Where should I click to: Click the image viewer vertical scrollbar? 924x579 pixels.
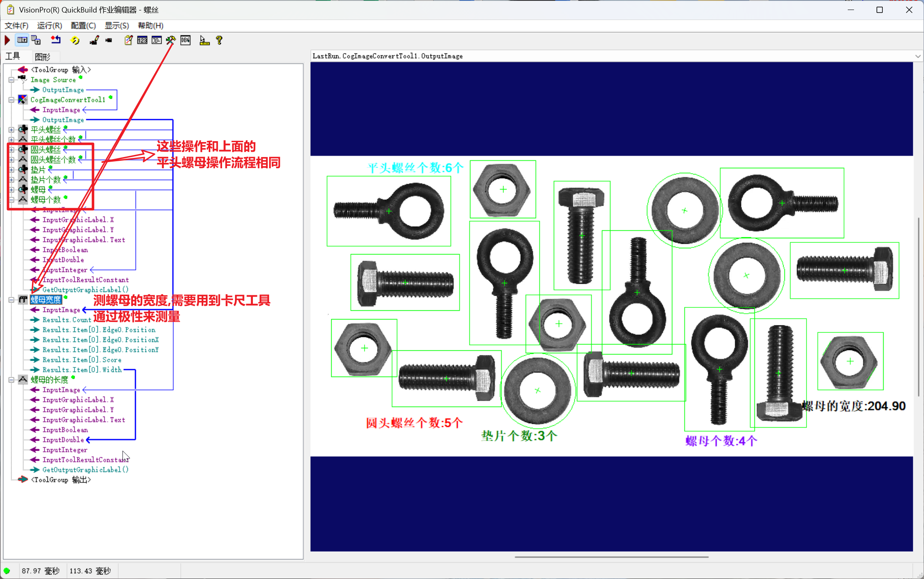[918, 306]
